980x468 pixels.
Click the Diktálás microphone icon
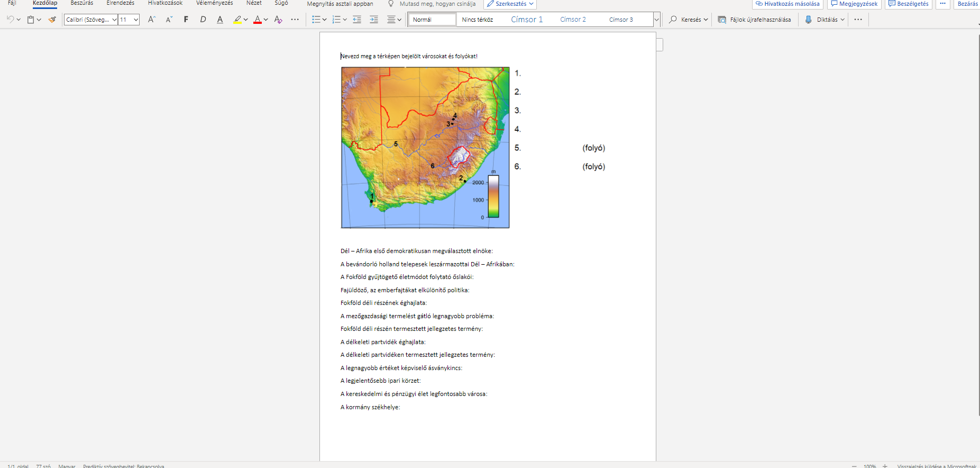808,20
